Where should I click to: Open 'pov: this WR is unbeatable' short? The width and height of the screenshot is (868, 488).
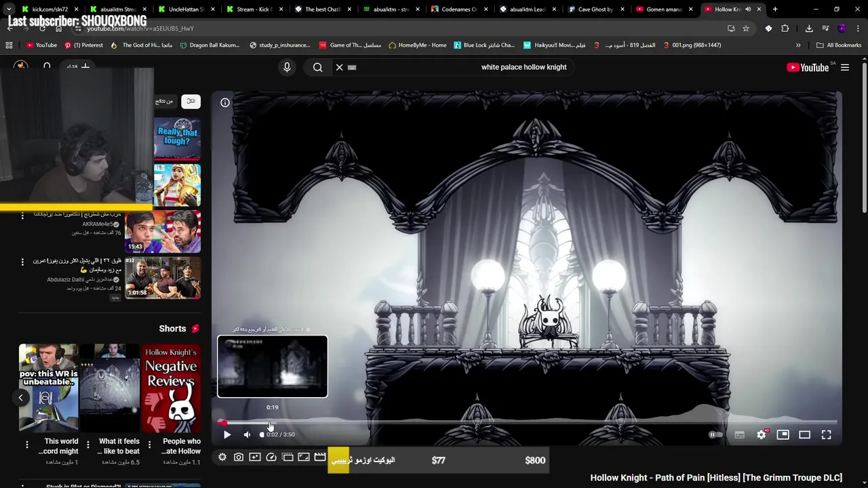click(49, 388)
